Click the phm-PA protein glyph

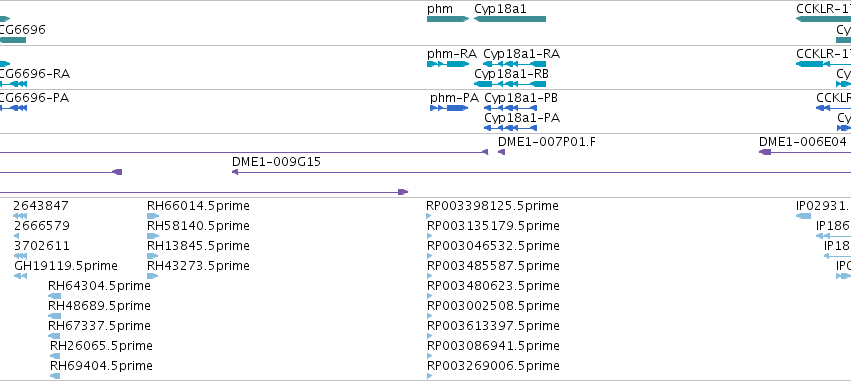pos(449,108)
